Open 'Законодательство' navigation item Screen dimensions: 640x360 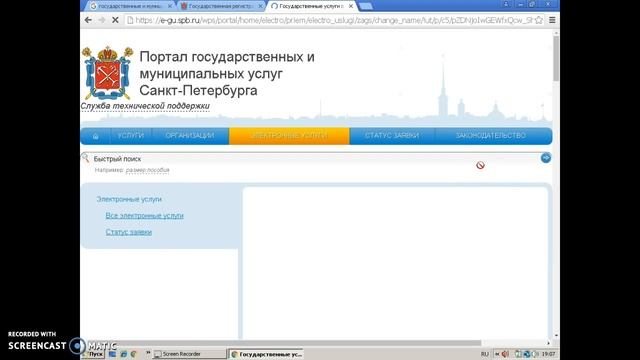[x=491, y=136]
